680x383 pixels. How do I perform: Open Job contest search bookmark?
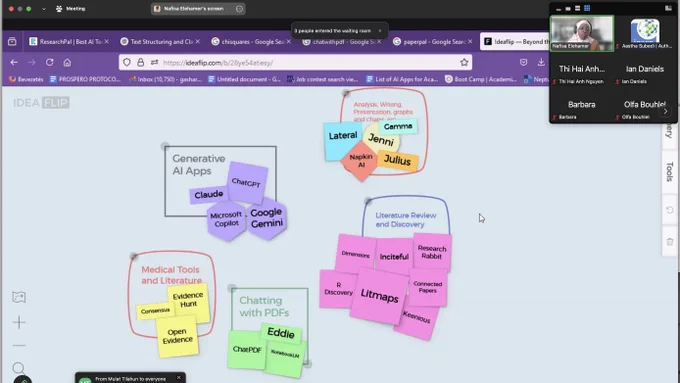pos(323,79)
